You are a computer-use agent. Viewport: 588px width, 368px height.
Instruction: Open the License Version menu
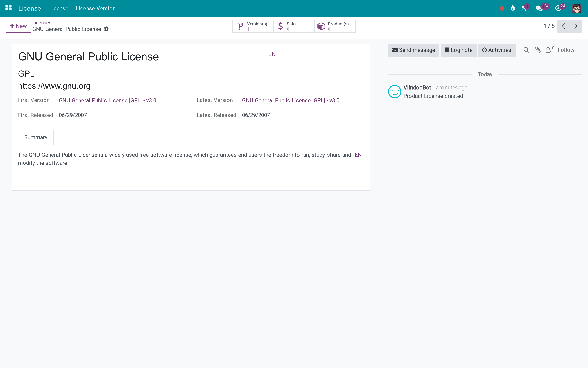coord(96,8)
